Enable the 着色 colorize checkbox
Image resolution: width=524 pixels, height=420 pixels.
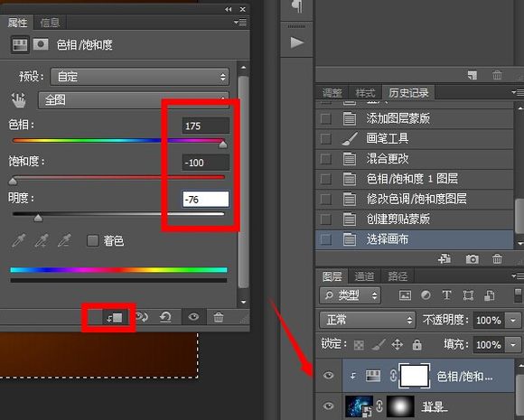click(x=92, y=240)
